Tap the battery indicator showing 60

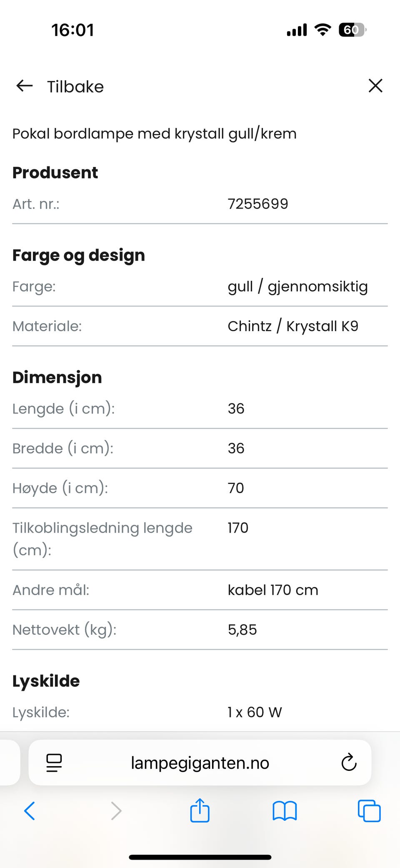tap(352, 30)
